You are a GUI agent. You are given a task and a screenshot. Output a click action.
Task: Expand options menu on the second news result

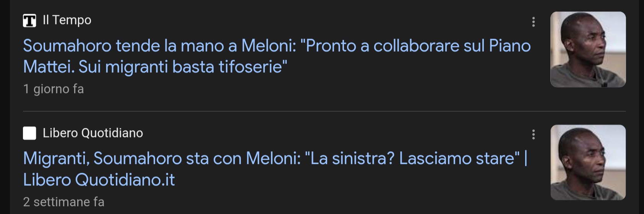pos(533,134)
